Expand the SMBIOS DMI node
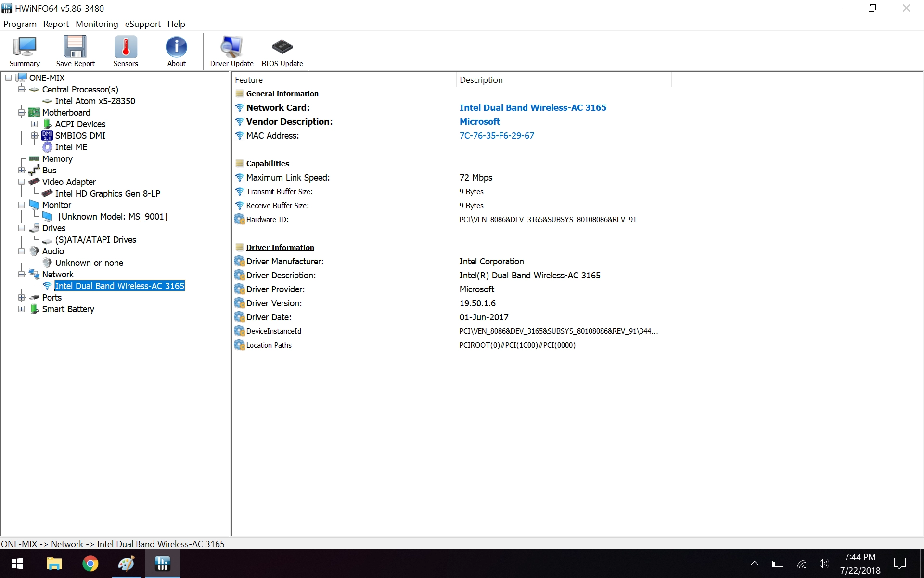Screen dimensions: 924x578 click(35, 135)
